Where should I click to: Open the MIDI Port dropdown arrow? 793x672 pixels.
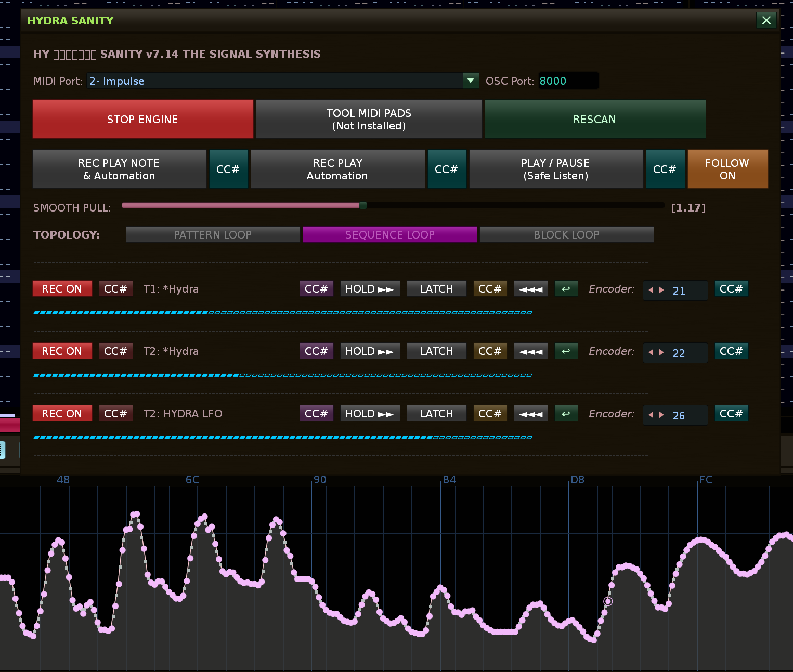pos(470,81)
